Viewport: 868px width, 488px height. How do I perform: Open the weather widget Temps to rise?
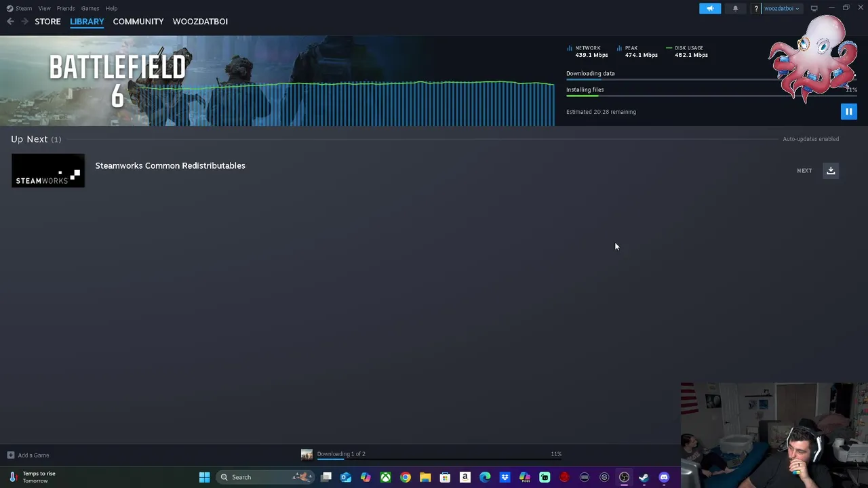[33, 477]
